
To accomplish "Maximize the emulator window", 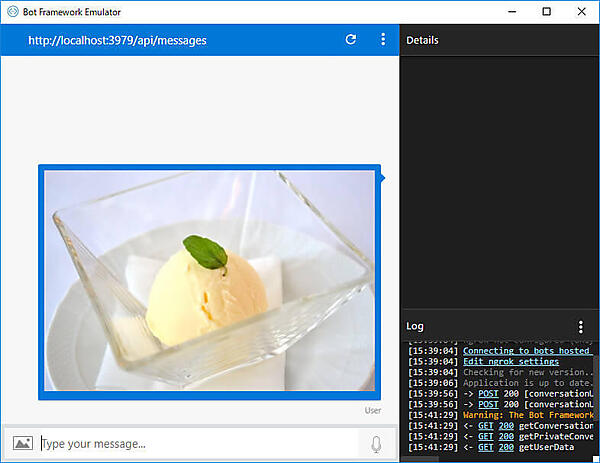I will click(x=546, y=11).
